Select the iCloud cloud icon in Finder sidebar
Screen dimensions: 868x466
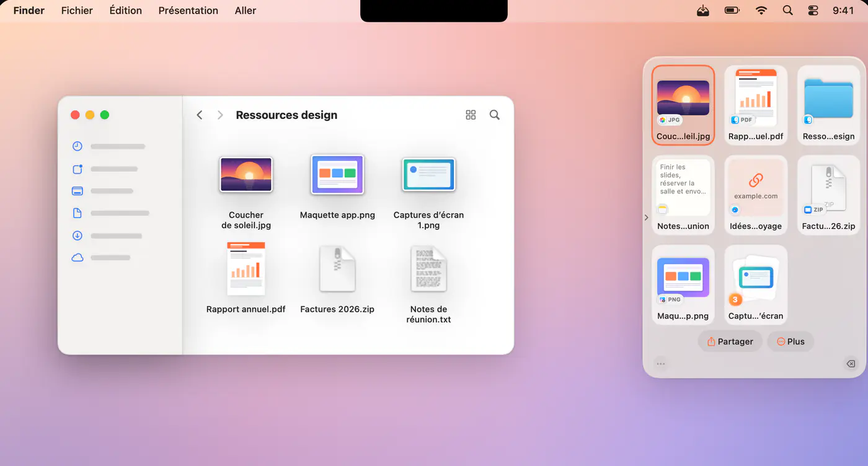pyautogui.click(x=77, y=258)
